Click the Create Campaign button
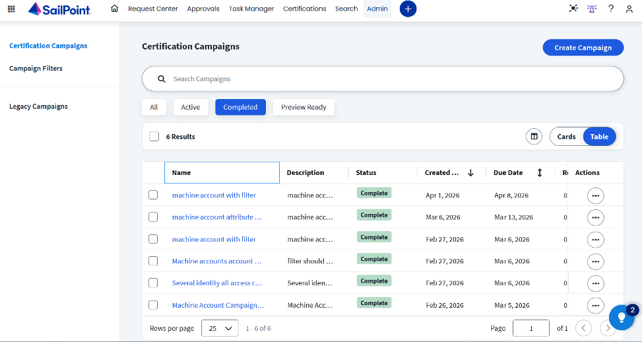644x342 pixels. (583, 48)
